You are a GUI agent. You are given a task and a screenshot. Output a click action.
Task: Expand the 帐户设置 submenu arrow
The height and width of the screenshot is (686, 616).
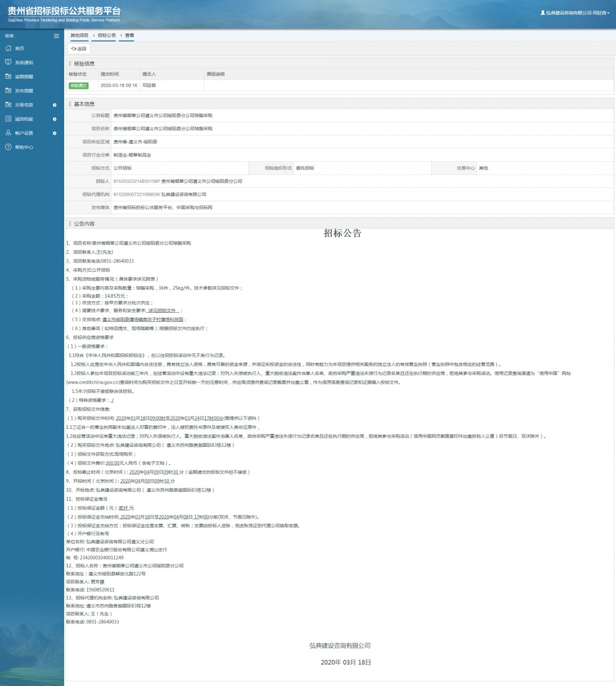(x=54, y=133)
